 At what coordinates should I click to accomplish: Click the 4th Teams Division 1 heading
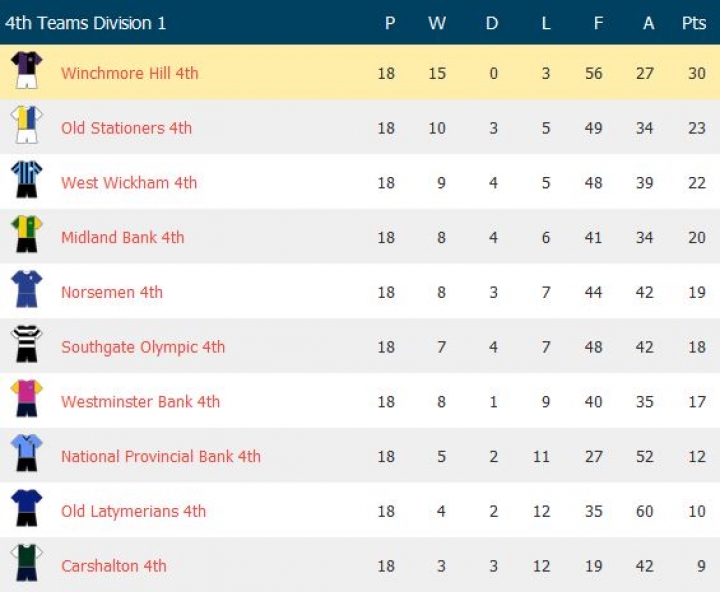coord(86,23)
